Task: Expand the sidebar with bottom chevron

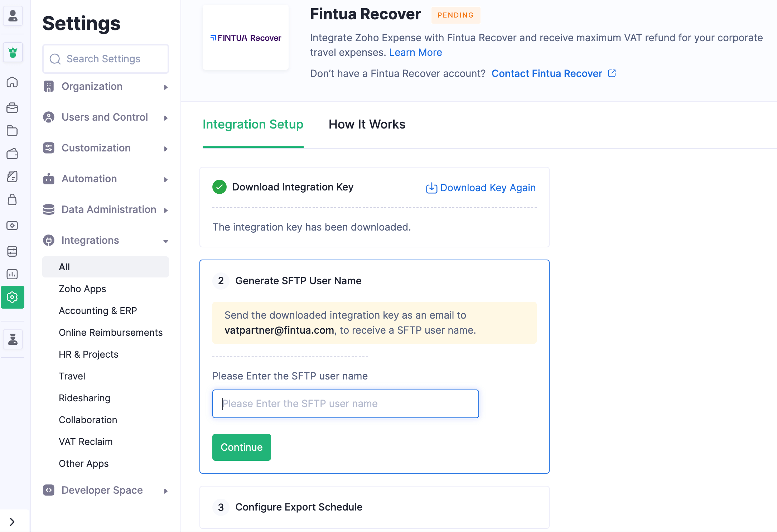Action: click(12, 522)
